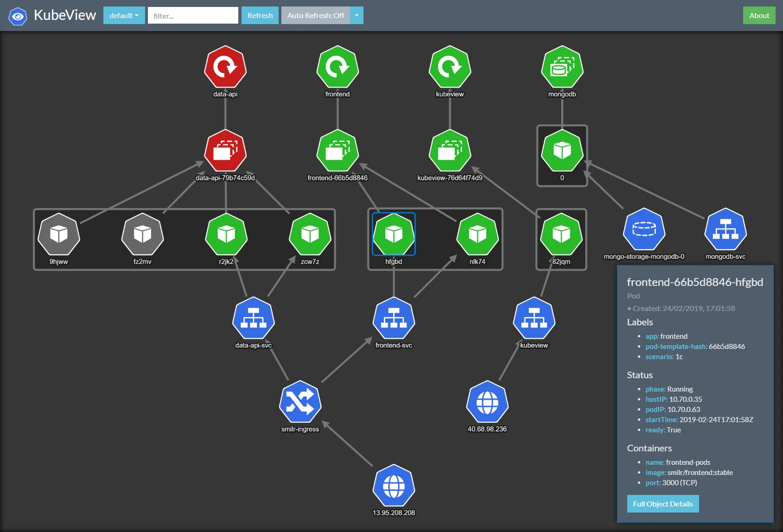Viewport: 783px width, 532px height.
Task: Toggle the Auto Refresh: Off button
Action: pos(316,15)
